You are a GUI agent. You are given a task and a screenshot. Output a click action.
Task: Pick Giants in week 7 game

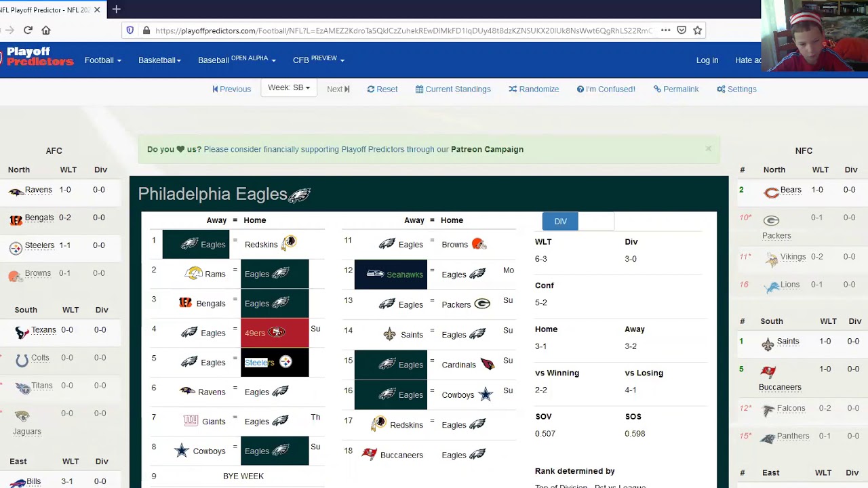click(197, 421)
